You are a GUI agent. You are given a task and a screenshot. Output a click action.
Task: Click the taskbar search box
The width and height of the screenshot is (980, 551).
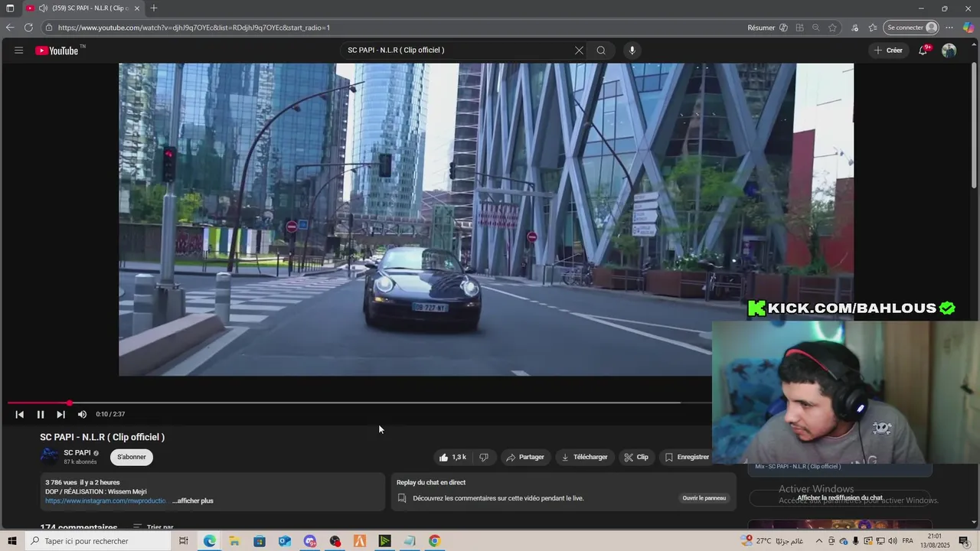[x=98, y=541]
